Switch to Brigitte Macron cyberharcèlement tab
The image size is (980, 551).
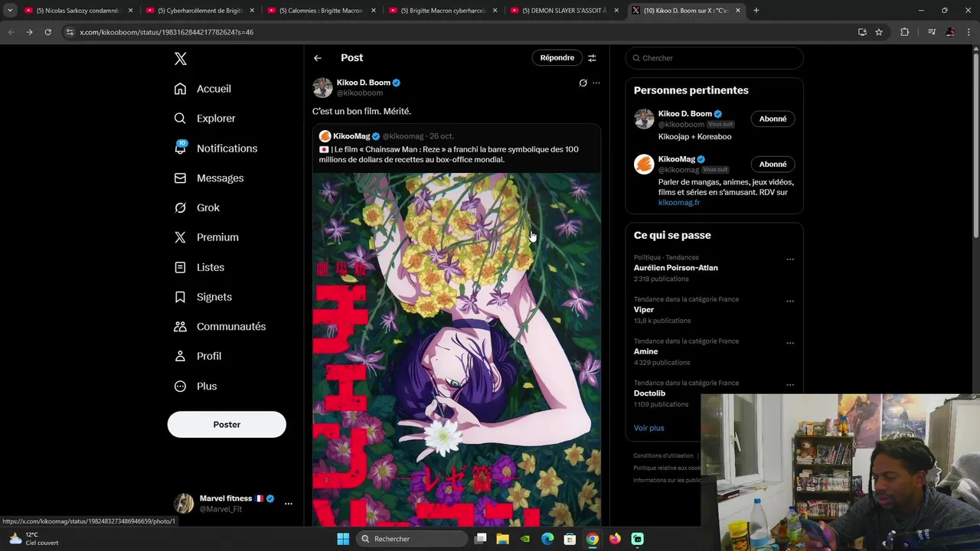pos(443,11)
